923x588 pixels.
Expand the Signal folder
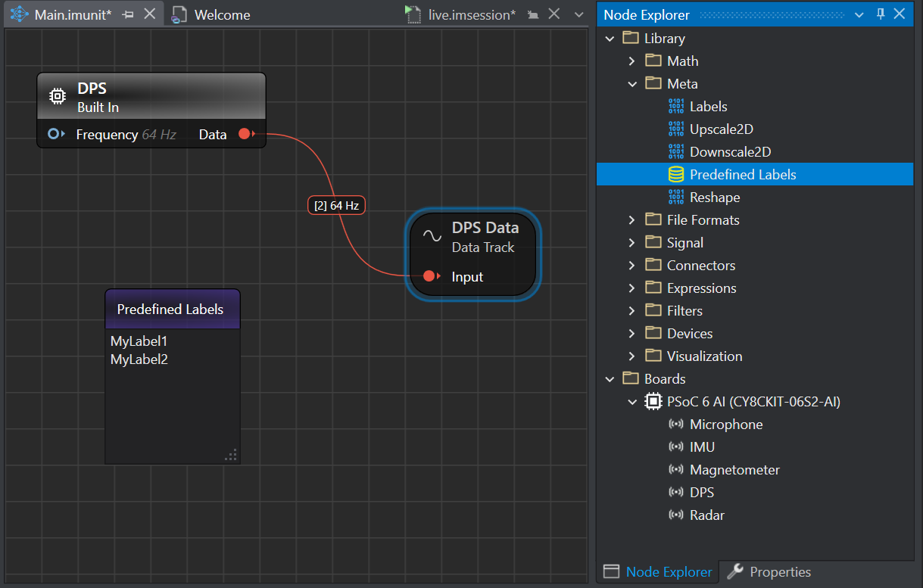(632, 243)
